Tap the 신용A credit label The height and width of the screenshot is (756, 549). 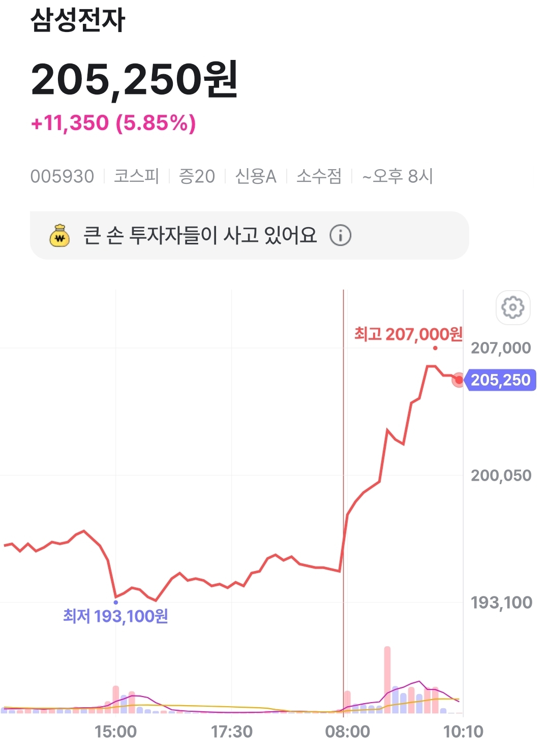(x=256, y=176)
